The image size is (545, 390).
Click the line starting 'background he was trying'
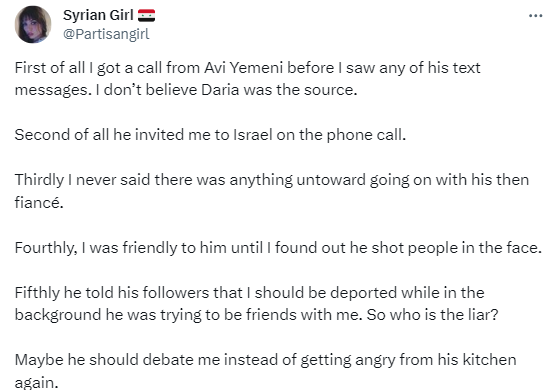pyautogui.click(x=257, y=315)
